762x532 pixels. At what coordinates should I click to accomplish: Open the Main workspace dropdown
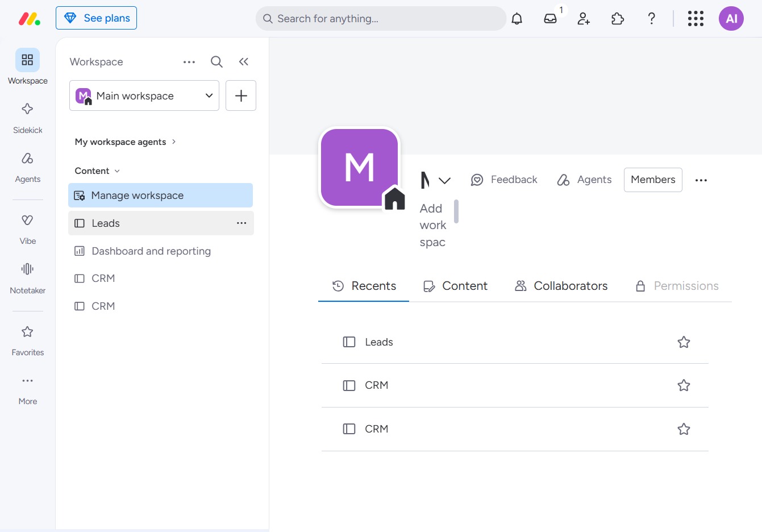(144, 95)
